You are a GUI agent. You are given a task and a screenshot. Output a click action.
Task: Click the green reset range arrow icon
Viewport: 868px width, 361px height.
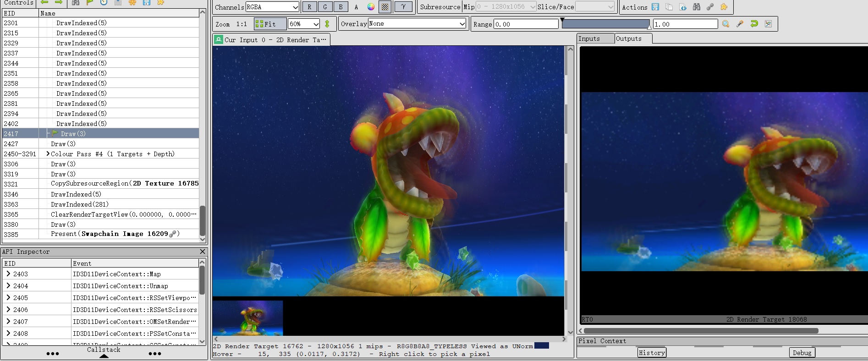point(754,24)
